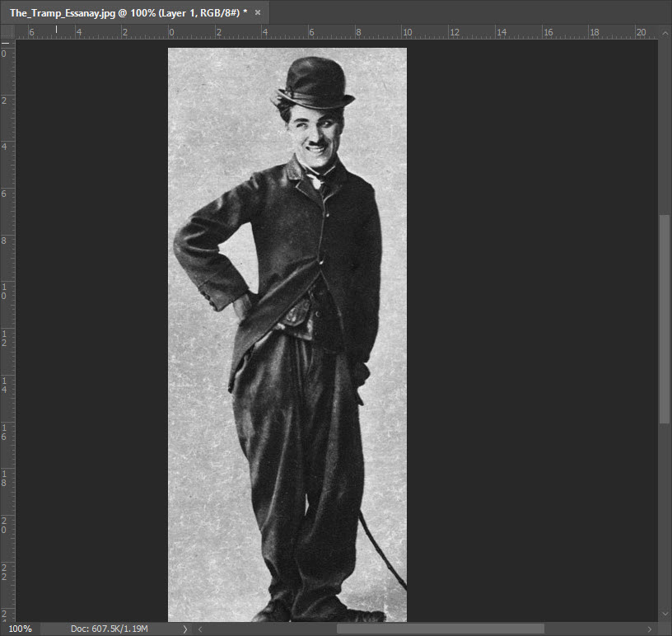Click the Chaplin photo on the canvas
The image size is (672, 636).
point(287,334)
